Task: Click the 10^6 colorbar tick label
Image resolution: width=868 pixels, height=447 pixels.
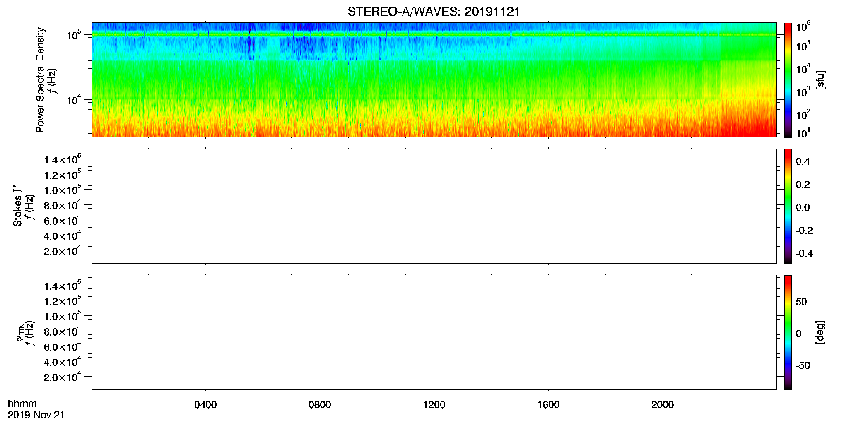Action: 803,27
